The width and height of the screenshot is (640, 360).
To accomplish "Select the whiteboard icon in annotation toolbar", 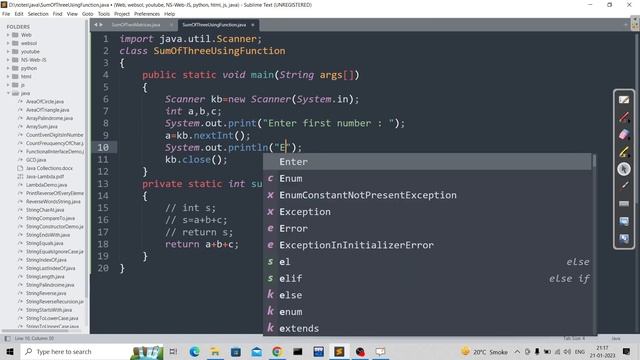I will 624,100.
